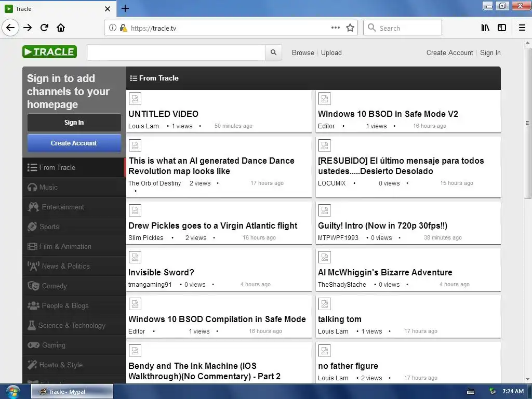
Task: Bookmark this page with the star icon
Action: pyautogui.click(x=350, y=28)
